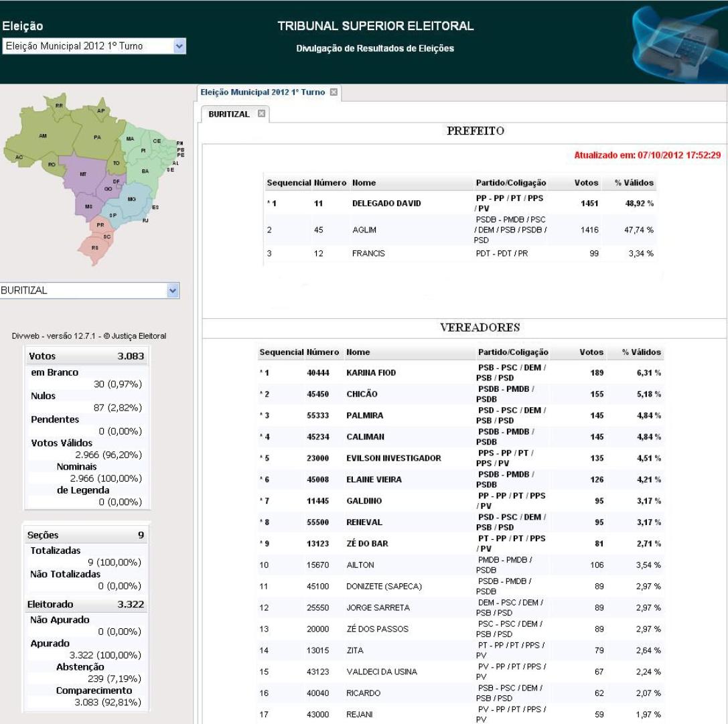This screenshot has width=728, height=724.
Task: Click ZÉ DOS PASSOS vereador name
Action: (377, 629)
